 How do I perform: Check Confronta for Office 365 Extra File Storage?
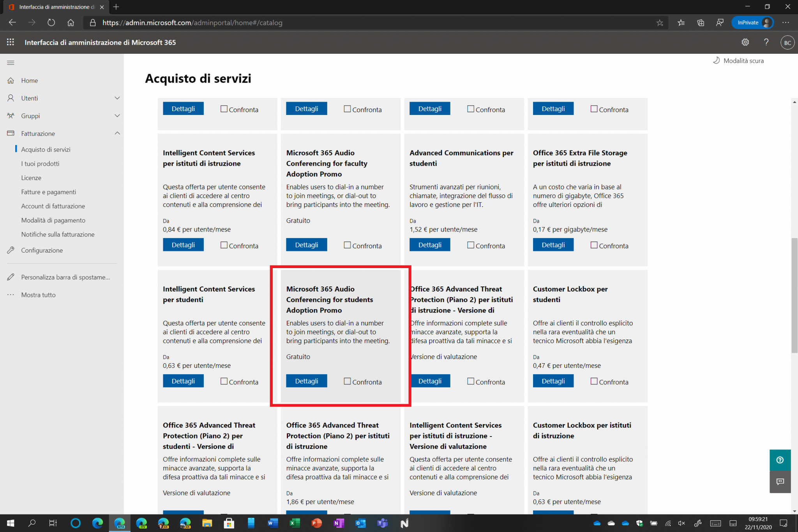click(x=594, y=245)
